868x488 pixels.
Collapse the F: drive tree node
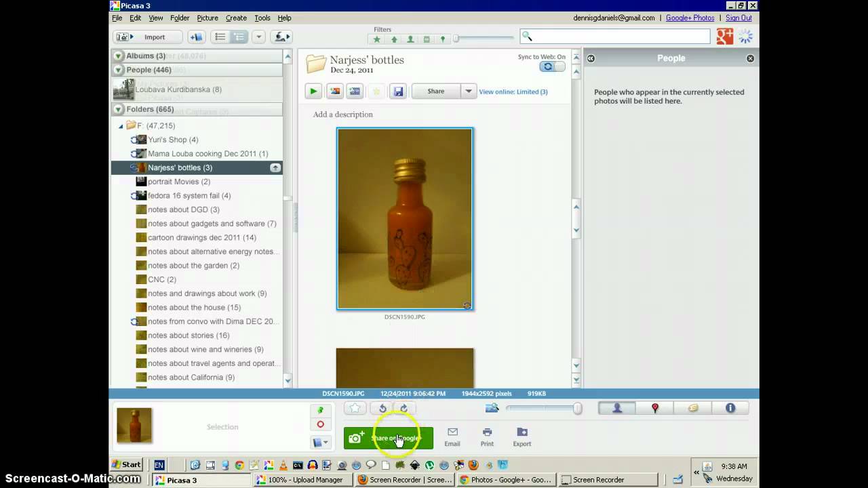click(121, 126)
